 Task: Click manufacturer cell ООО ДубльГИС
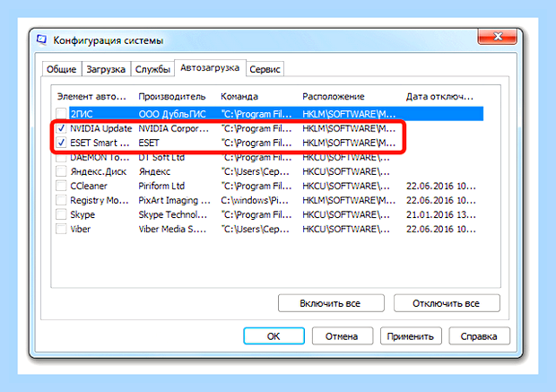point(172,114)
